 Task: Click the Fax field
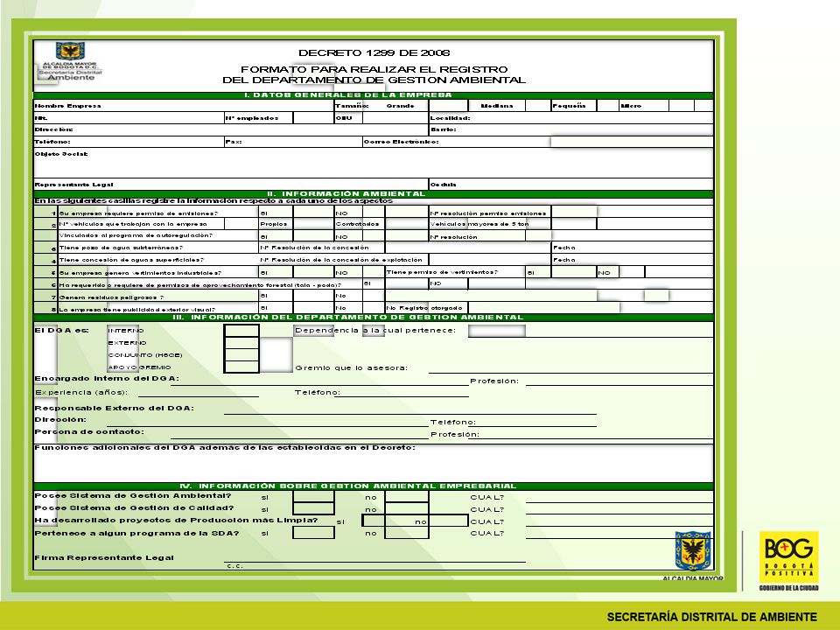pos(294,142)
